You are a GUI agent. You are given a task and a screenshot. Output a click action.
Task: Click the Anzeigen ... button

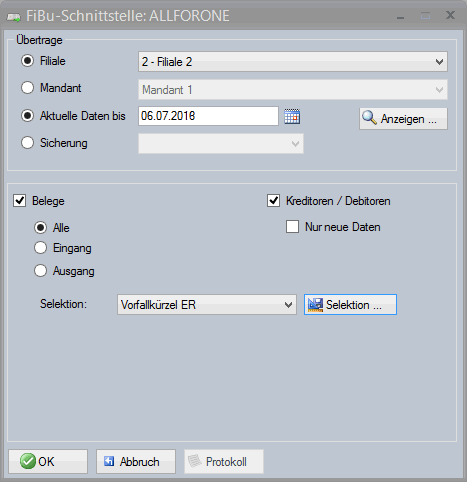(403, 118)
